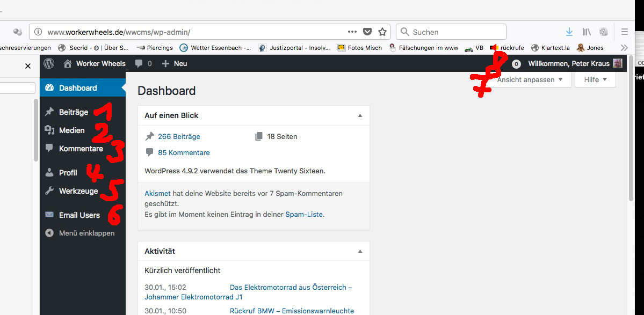Viewport: 644px width, 315px height.
Task: Click timestamp 30.01., 15:02 in Aktivität
Action: (x=165, y=288)
